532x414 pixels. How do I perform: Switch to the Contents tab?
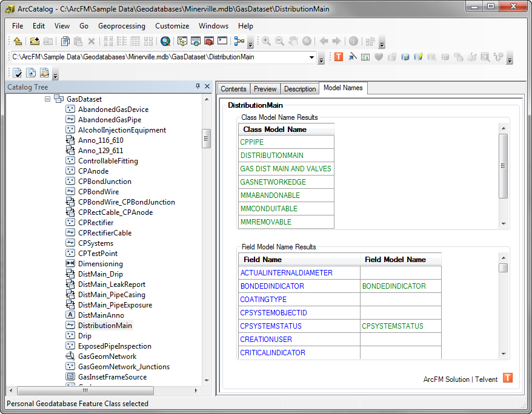(233, 89)
